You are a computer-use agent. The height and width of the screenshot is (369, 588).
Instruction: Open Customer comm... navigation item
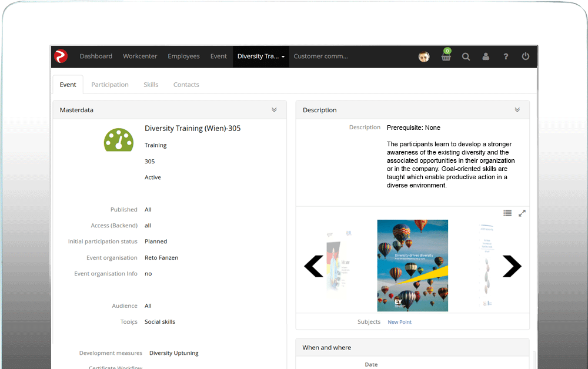click(x=320, y=56)
